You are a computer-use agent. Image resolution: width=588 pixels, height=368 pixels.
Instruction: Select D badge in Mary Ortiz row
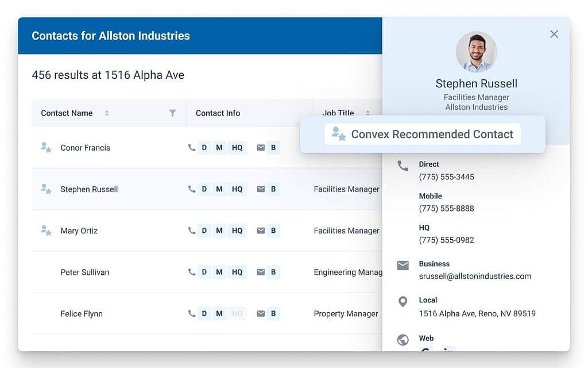(x=204, y=230)
